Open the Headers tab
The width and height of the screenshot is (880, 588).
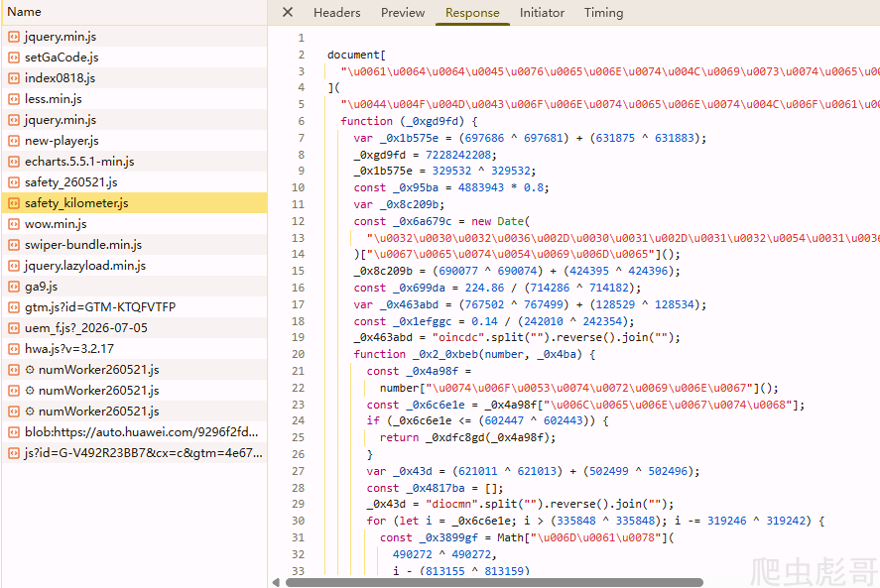[336, 12]
